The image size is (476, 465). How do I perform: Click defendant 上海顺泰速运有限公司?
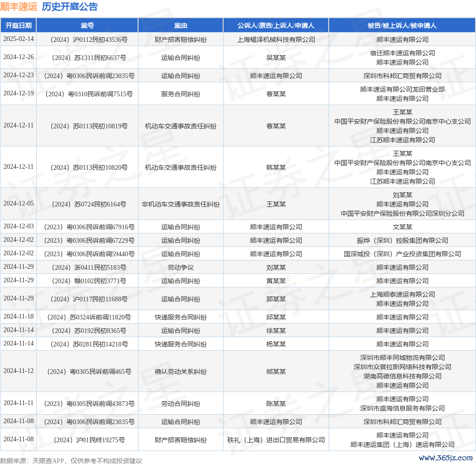402,294
